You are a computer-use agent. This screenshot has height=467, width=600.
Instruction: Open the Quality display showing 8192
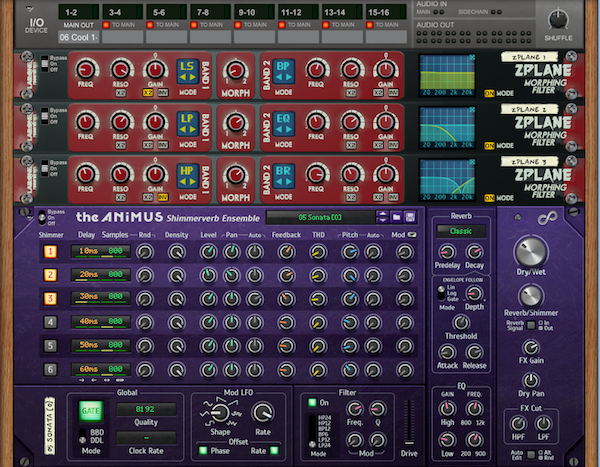tap(146, 409)
